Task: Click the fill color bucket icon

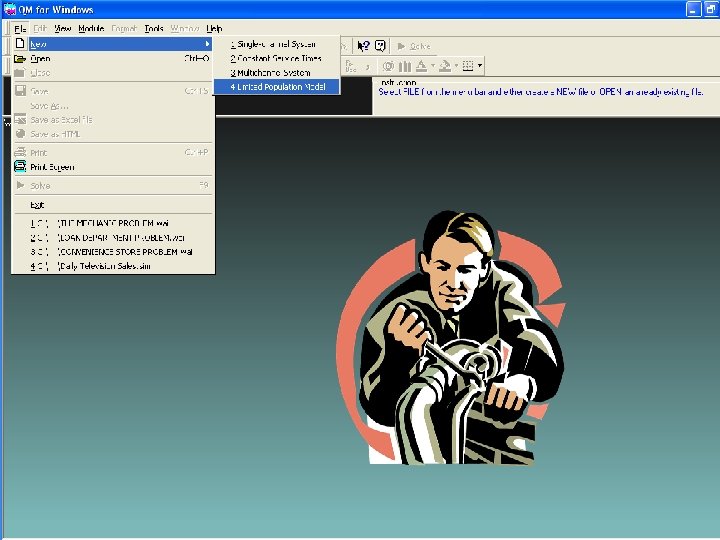Action: point(444,66)
